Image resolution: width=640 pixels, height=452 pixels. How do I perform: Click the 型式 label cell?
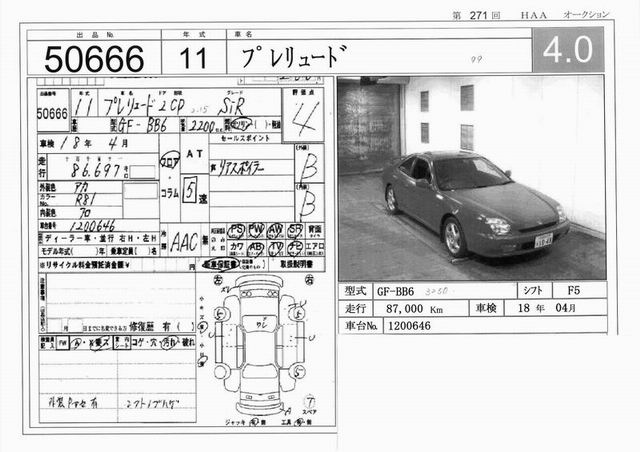[356, 291]
